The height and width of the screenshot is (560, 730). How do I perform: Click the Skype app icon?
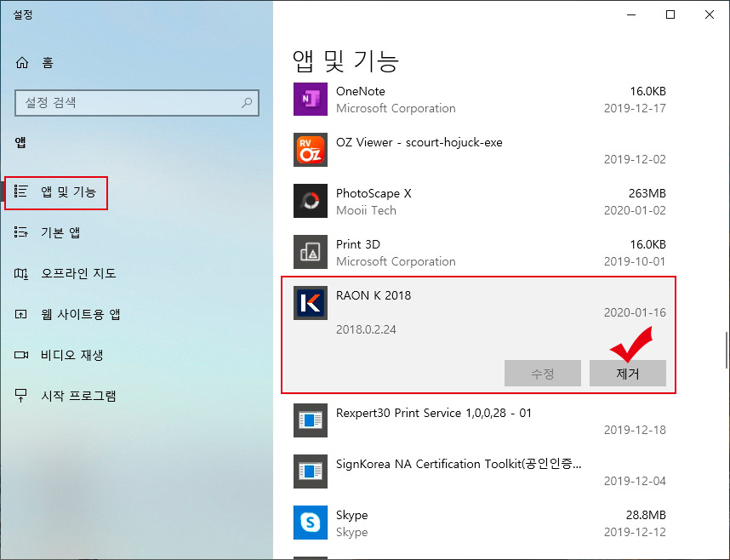coord(311,523)
